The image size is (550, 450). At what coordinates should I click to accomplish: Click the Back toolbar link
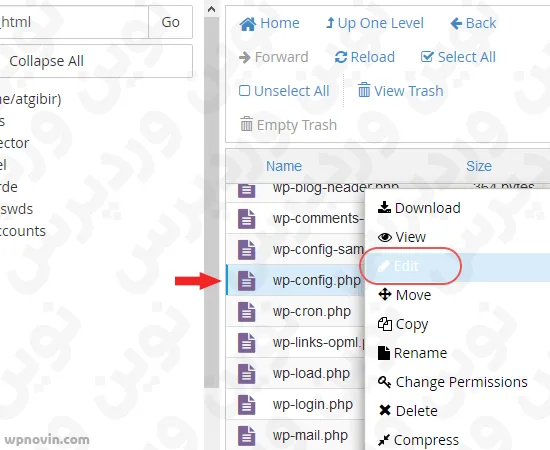(473, 23)
